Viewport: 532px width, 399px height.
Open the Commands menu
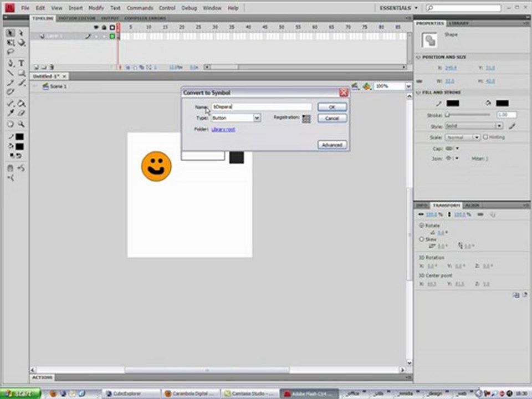click(140, 8)
